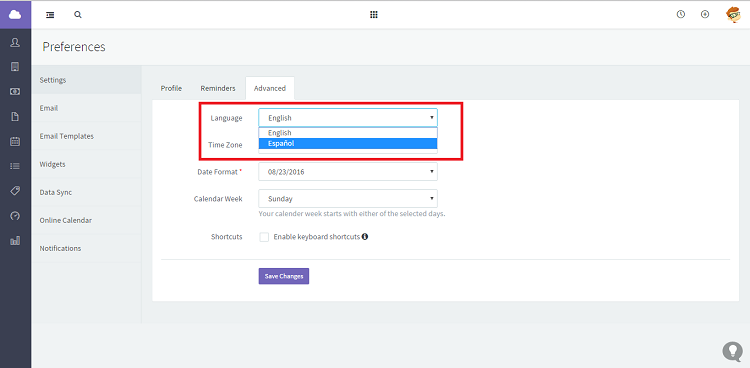750x368 pixels.
Task: Open the user avatar menu
Action: 733,15
